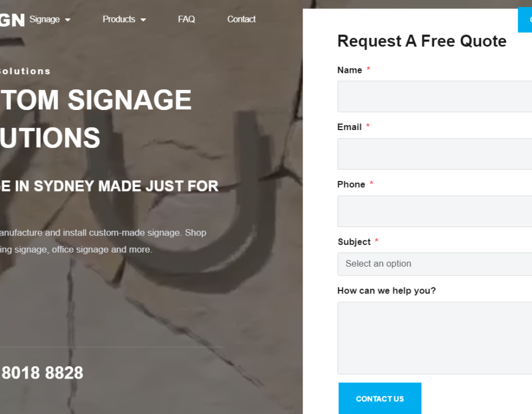Image resolution: width=532 pixels, height=414 pixels.
Task: Click the Subject field label
Action: click(x=354, y=242)
